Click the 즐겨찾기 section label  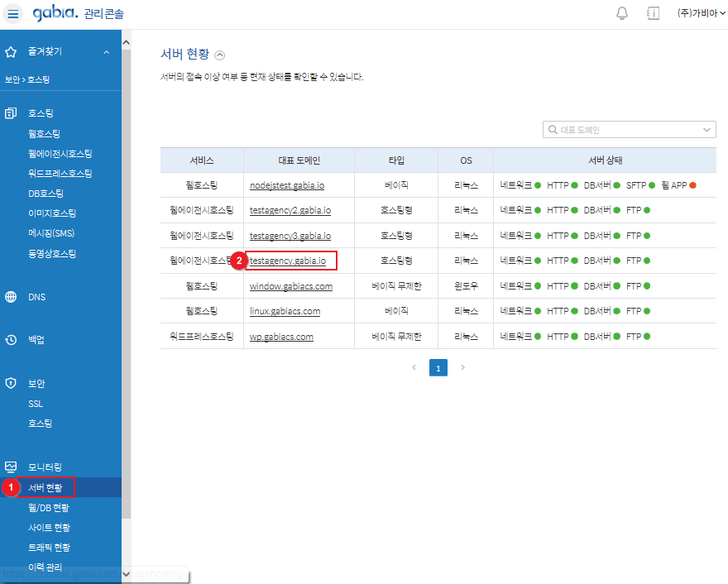(45, 51)
